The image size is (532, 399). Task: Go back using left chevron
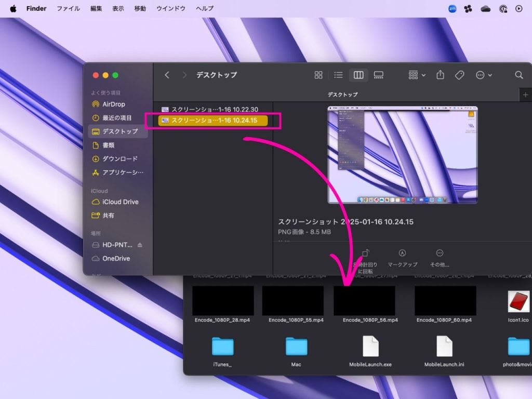[167, 75]
